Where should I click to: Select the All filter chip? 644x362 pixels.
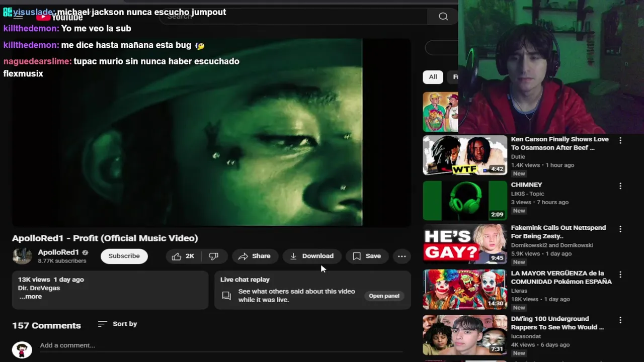tap(433, 76)
